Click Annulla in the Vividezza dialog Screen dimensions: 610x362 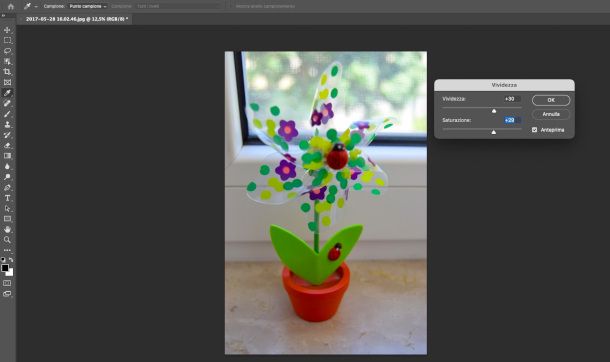(x=551, y=114)
